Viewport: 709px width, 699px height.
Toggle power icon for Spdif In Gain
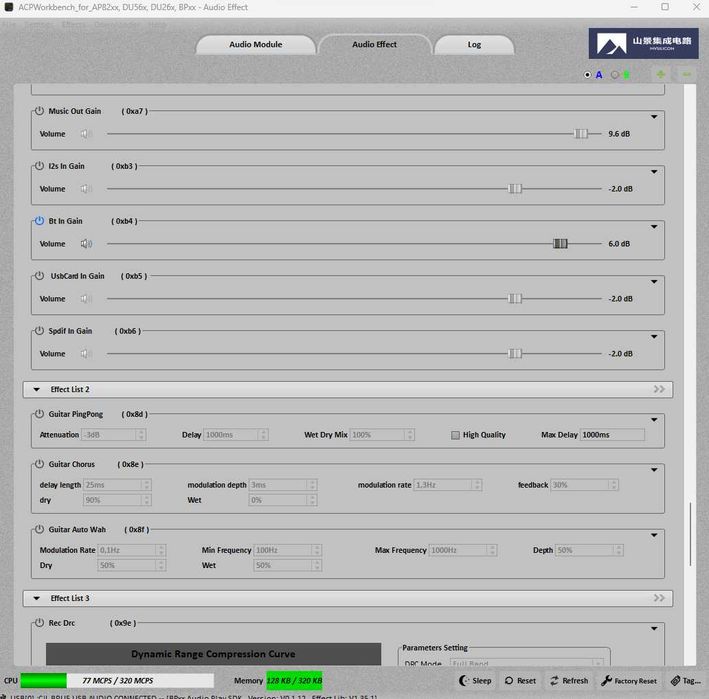coord(39,331)
